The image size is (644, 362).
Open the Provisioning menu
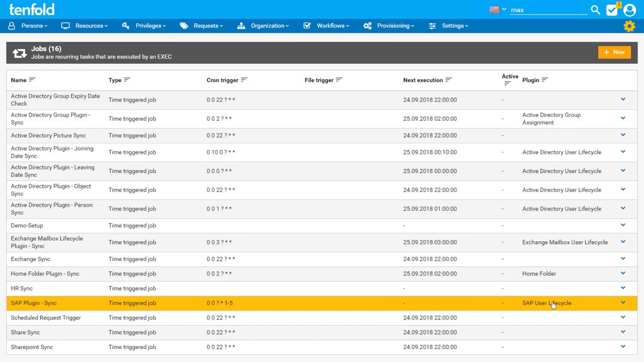(x=389, y=26)
